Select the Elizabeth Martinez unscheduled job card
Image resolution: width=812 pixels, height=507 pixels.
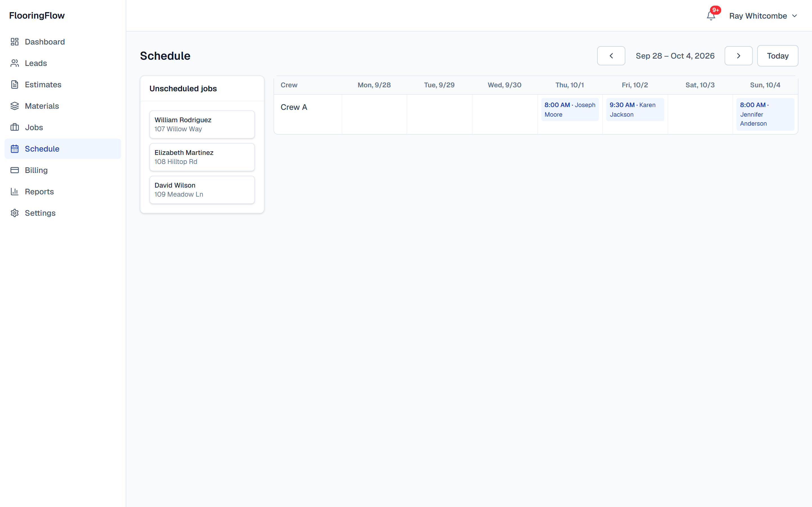pyautogui.click(x=202, y=157)
